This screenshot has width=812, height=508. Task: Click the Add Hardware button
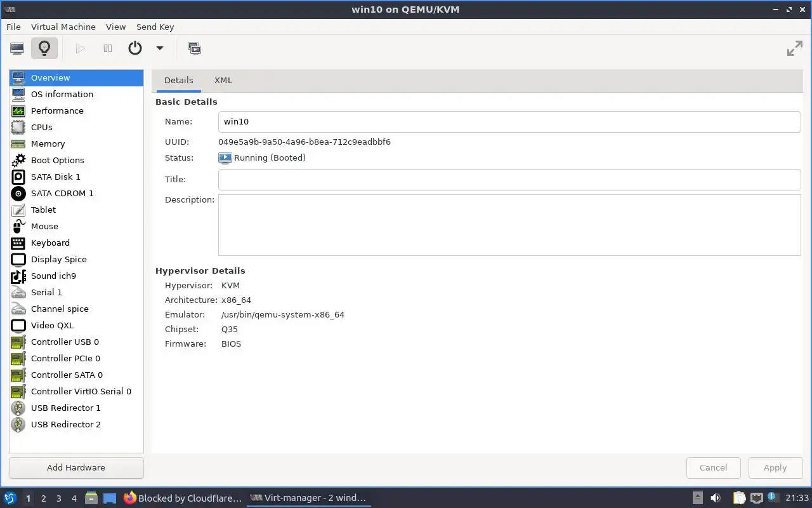(x=76, y=467)
